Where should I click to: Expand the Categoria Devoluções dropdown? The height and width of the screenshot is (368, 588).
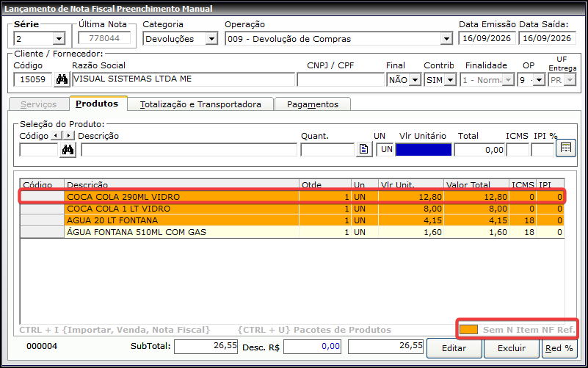pyautogui.click(x=212, y=39)
